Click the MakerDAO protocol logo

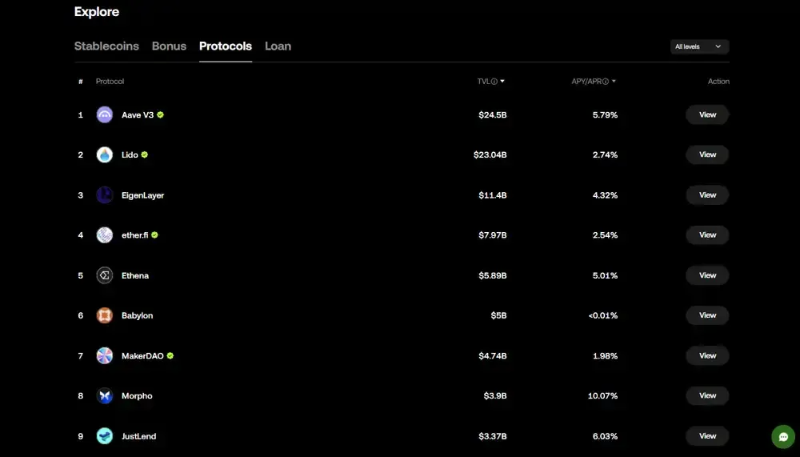(105, 356)
